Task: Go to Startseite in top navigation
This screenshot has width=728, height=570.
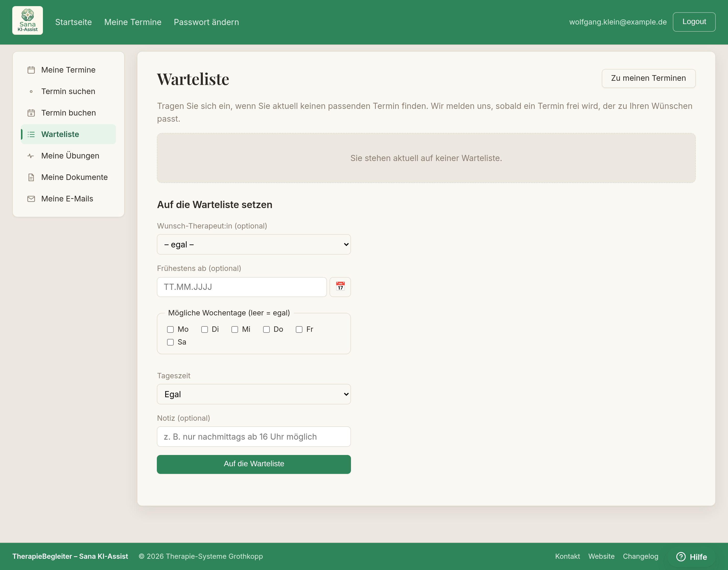Action: point(73,22)
